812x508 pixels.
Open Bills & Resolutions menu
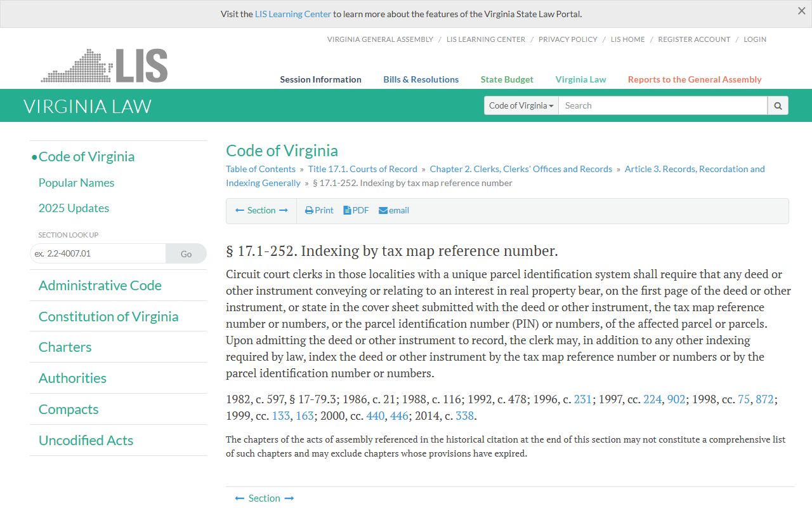tap(421, 79)
